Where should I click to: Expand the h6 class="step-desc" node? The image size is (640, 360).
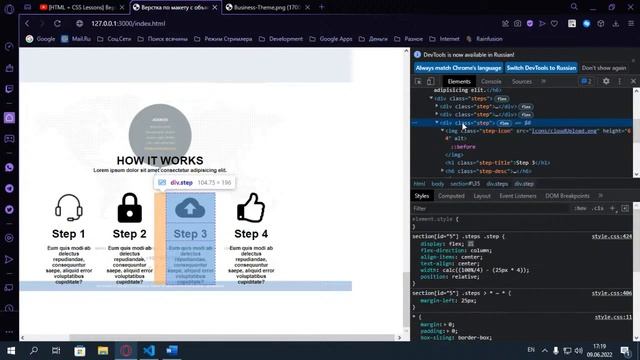tap(442, 171)
